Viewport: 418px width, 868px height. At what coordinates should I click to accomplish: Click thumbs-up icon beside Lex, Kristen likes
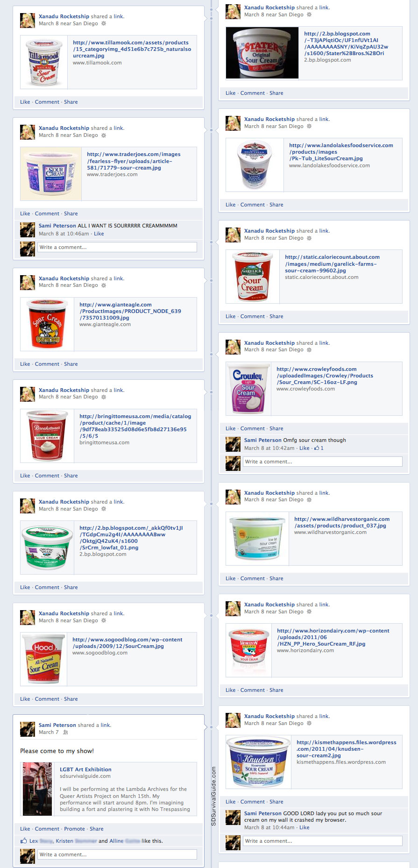click(23, 840)
